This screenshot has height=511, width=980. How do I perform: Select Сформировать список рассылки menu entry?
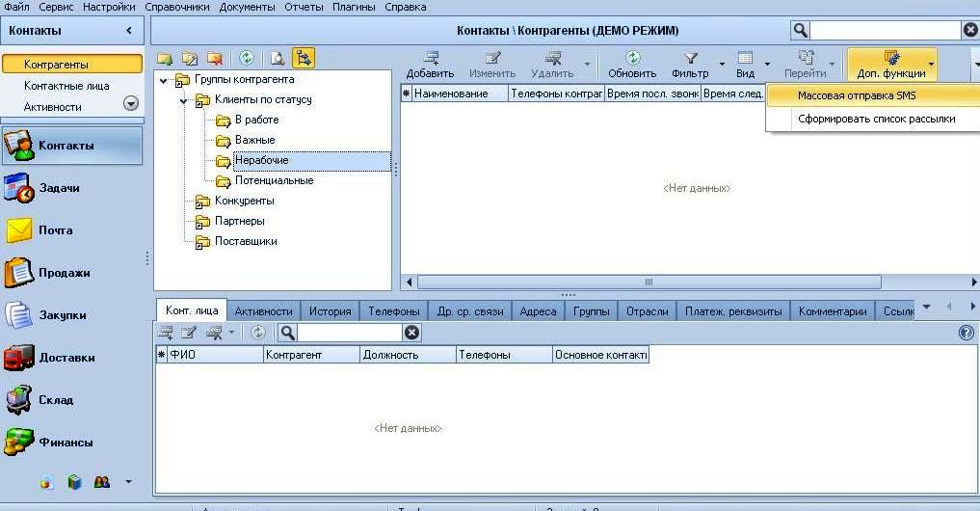coord(873,119)
